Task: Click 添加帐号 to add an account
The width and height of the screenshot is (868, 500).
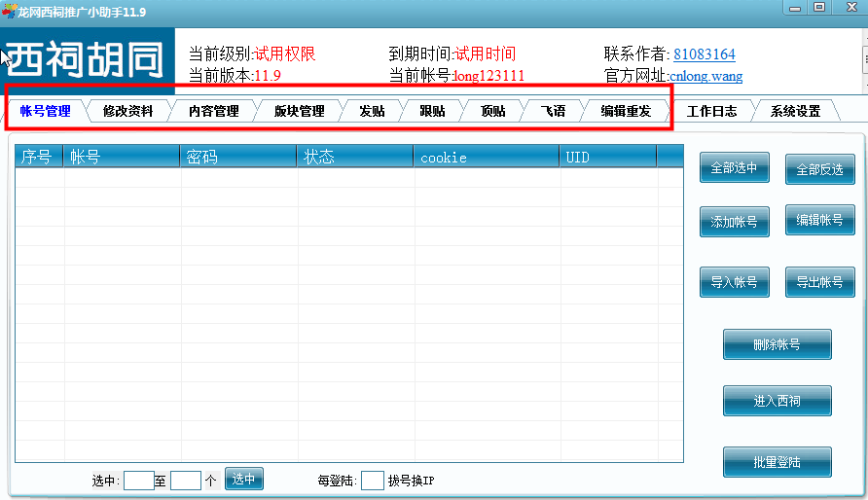Action: (x=734, y=222)
